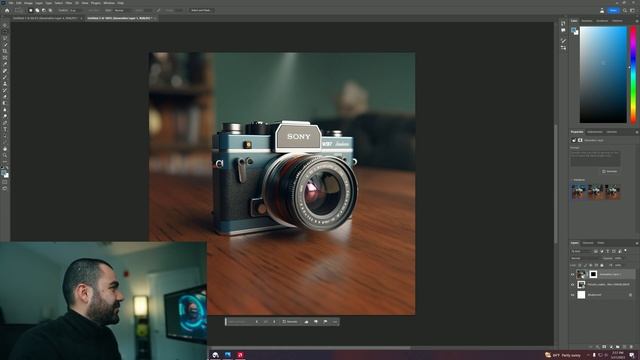Select the Gradient tool
Image resolution: width=640 pixels, height=360 pixels.
(5, 104)
